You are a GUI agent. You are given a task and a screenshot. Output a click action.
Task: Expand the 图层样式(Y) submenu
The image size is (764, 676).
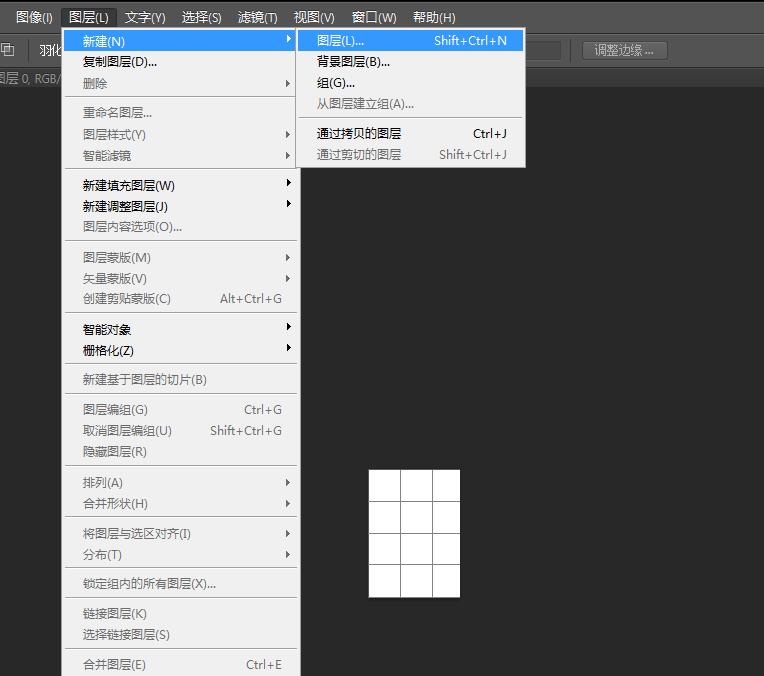180,135
